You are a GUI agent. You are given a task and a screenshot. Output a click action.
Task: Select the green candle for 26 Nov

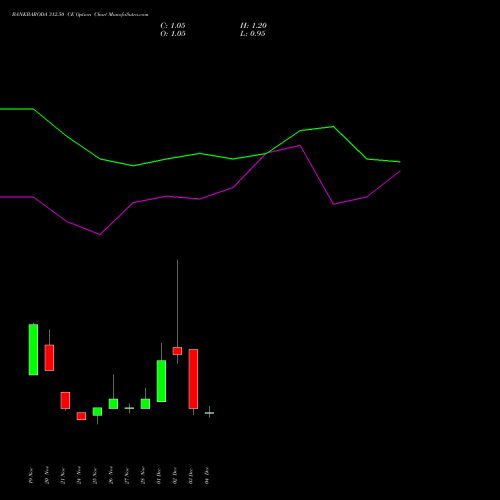click(x=113, y=404)
